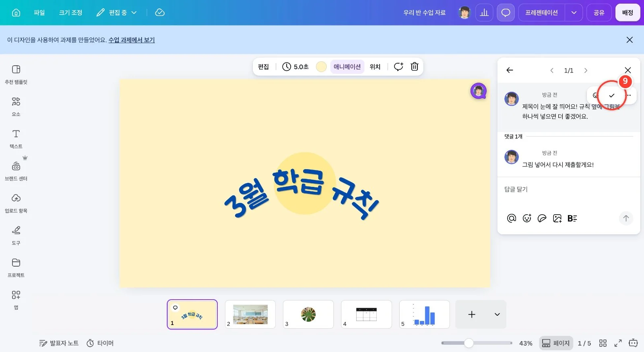Select the 텍스트 text tool
644x352 pixels.
(x=16, y=139)
